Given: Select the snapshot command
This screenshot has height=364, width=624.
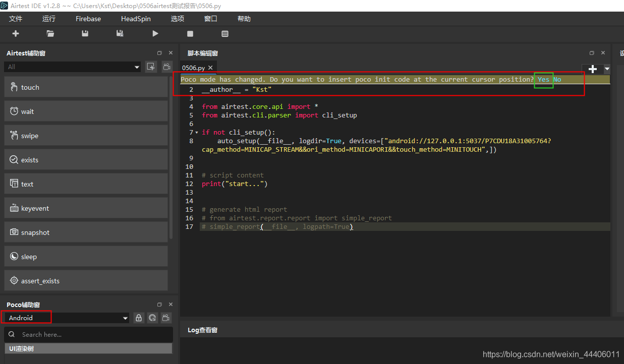Looking at the screenshot, I should [x=86, y=232].
